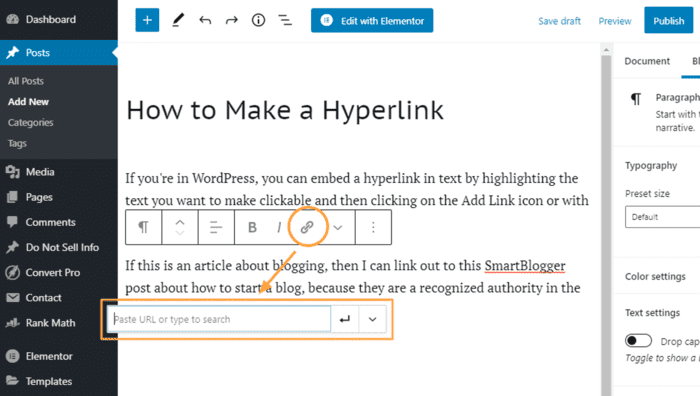Viewport: 700px width, 396px height.
Task: Insert a link with the chain icon
Action: (307, 227)
